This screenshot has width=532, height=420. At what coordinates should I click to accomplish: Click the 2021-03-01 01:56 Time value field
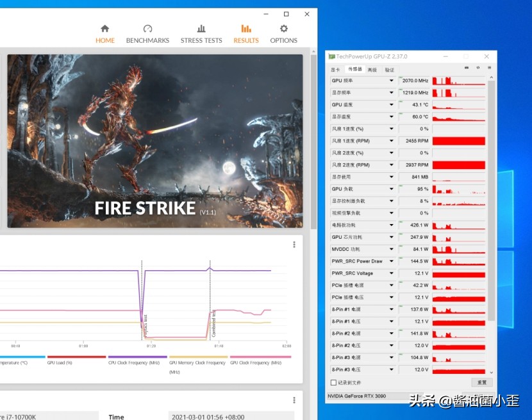(231, 416)
